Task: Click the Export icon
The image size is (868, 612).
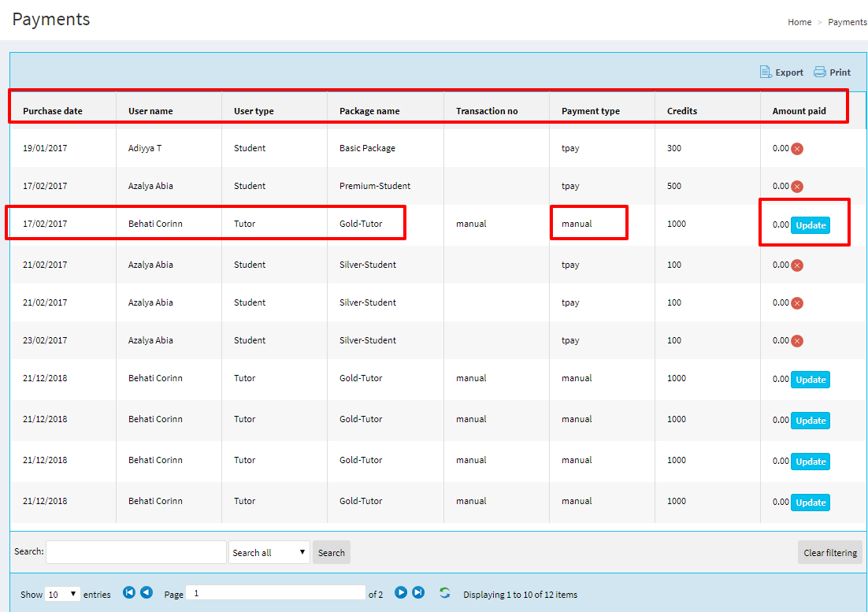Action: click(766, 72)
